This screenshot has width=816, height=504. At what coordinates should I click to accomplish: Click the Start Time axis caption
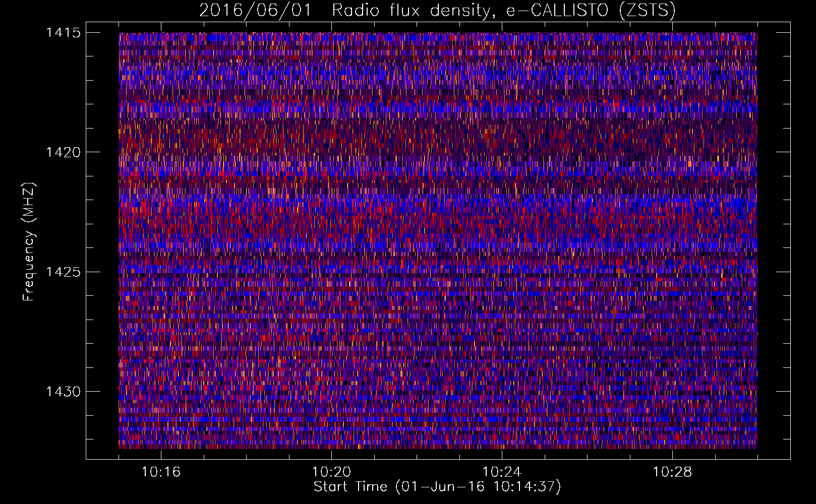pyautogui.click(x=437, y=487)
